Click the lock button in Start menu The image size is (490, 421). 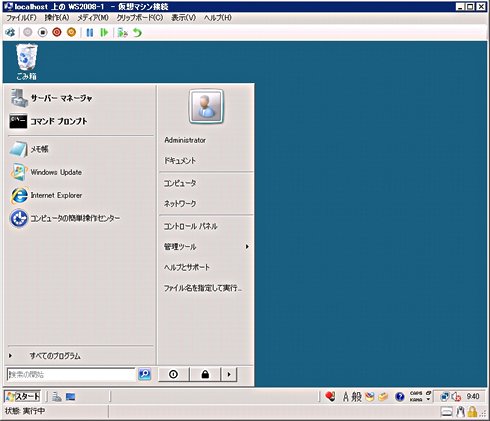coord(205,374)
